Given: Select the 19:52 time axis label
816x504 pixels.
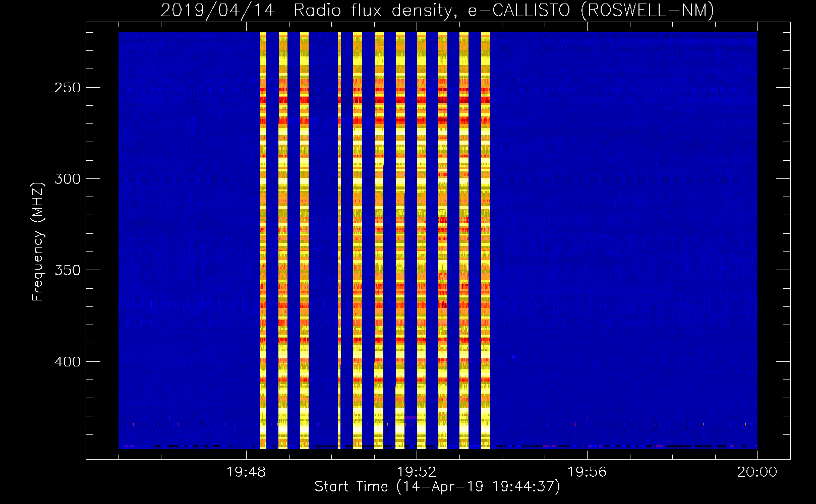Looking at the screenshot, I should [x=417, y=472].
